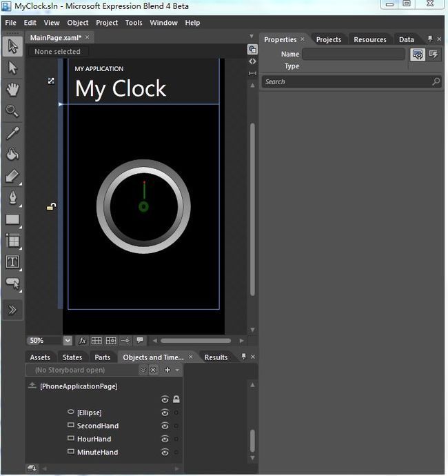The image size is (448, 476).
Task: Open the Object menu
Action: point(78,23)
